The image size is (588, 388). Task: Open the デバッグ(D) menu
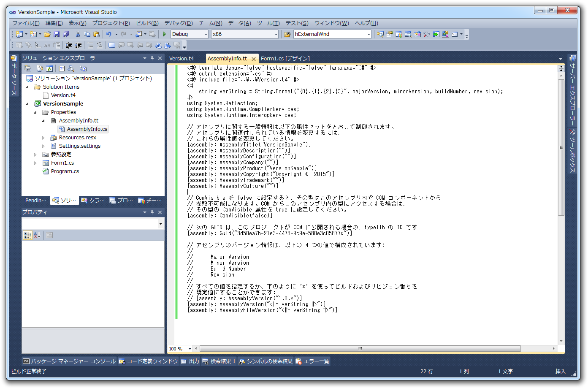point(179,23)
